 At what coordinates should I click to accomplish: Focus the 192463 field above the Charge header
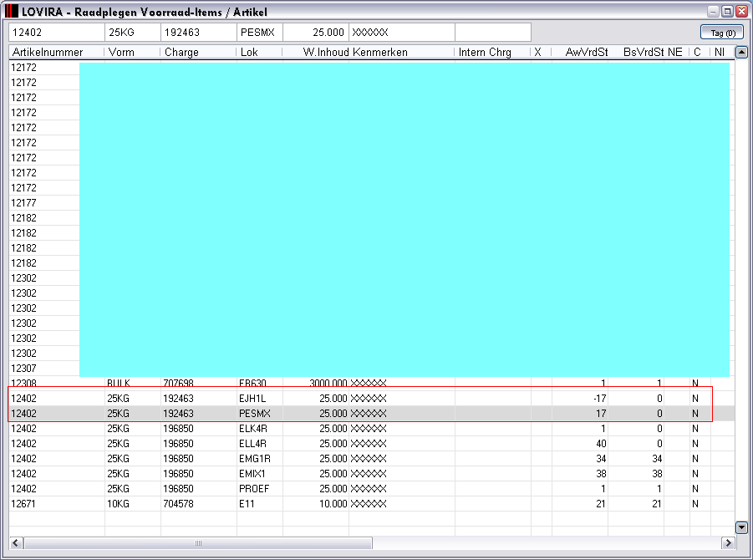(x=199, y=32)
